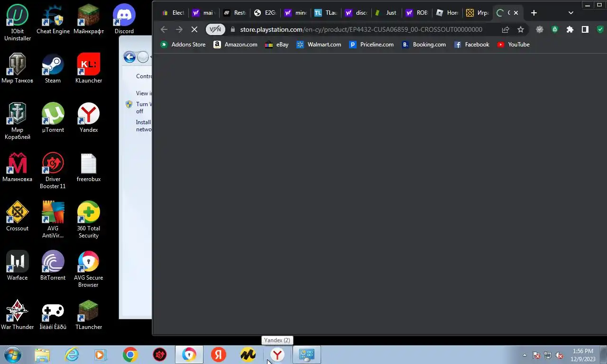Viewport: 607px width, 364px height.
Task: Open the Discord desktop shortcut
Action: pos(124,19)
